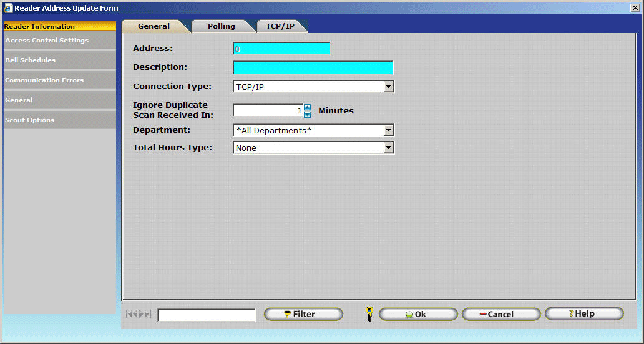Click the key security icon
Image resolution: width=644 pixels, height=344 pixels.
point(369,313)
